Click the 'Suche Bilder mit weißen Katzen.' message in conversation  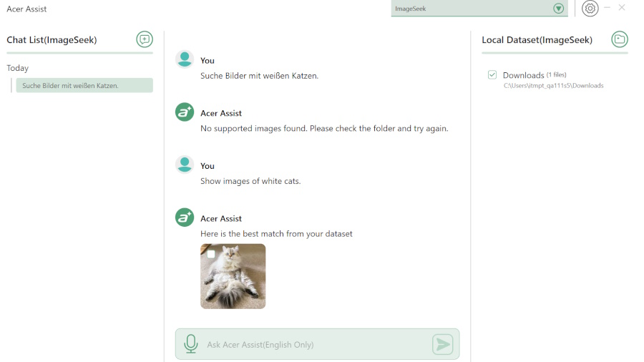(259, 76)
